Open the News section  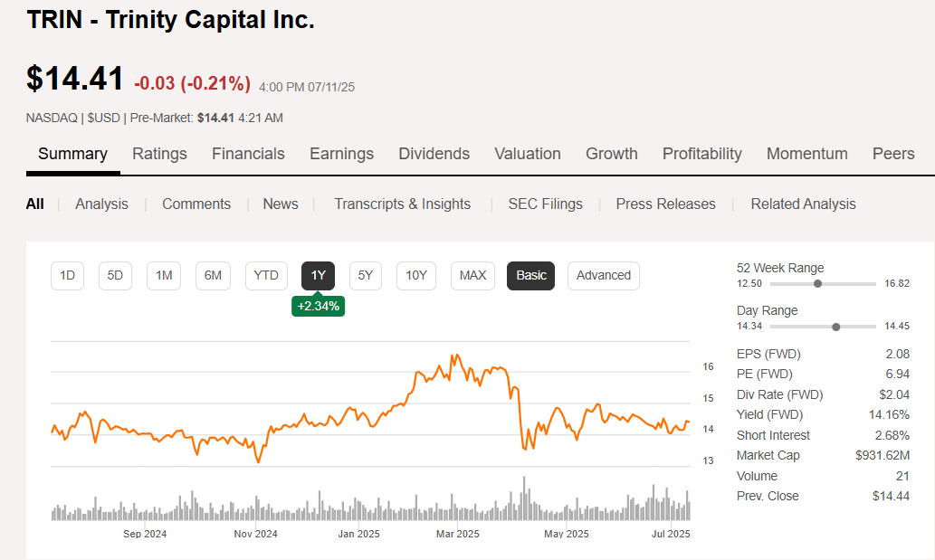(280, 204)
